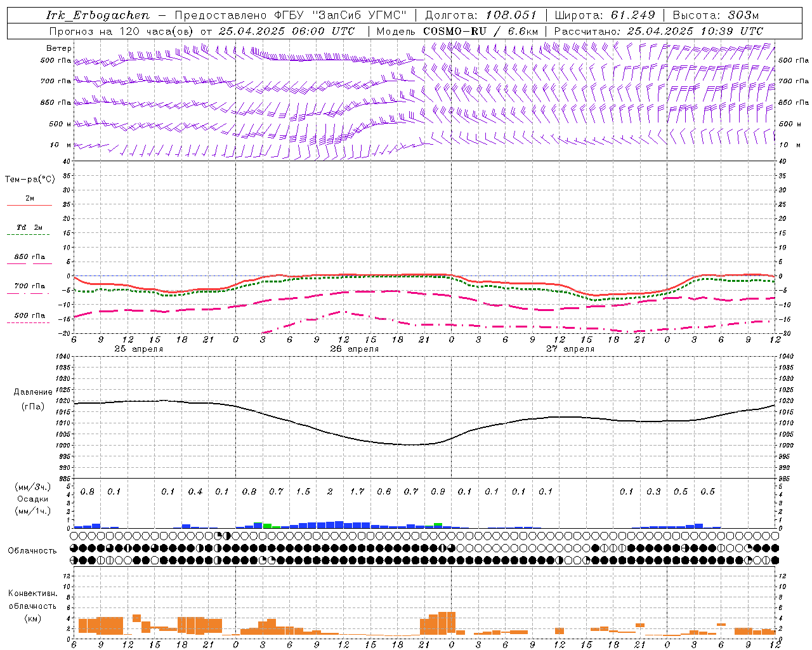Click the 25 апреля date label
Image resolution: width=812 pixels, height=650 pixels.
click(x=138, y=349)
